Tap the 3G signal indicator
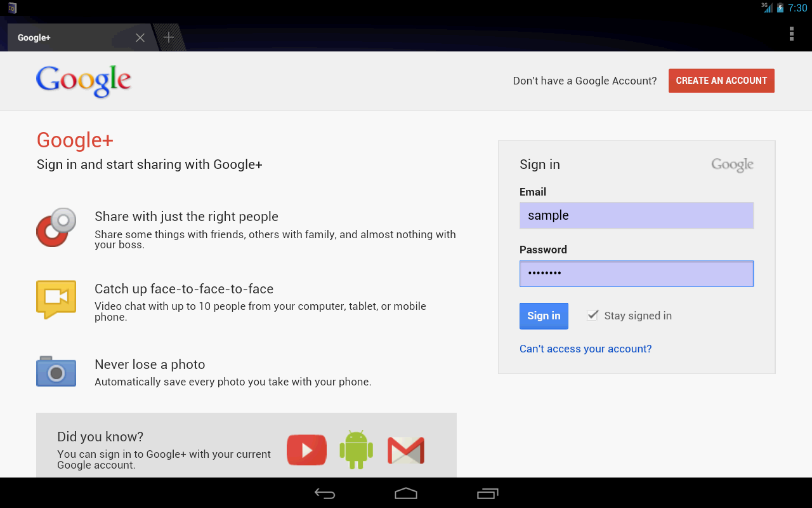812x508 pixels. pos(767,8)
